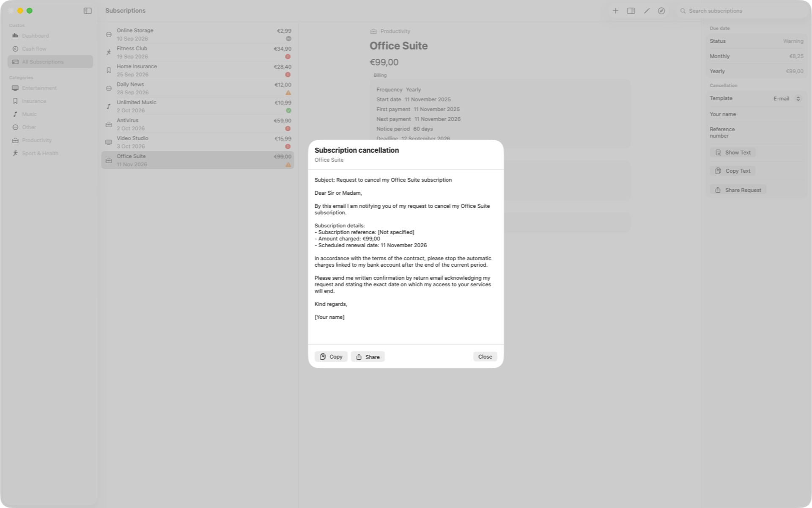Edit subscription with the pencil icon
812x508 pixels.
pyautogui.click(x=647, y=11)
